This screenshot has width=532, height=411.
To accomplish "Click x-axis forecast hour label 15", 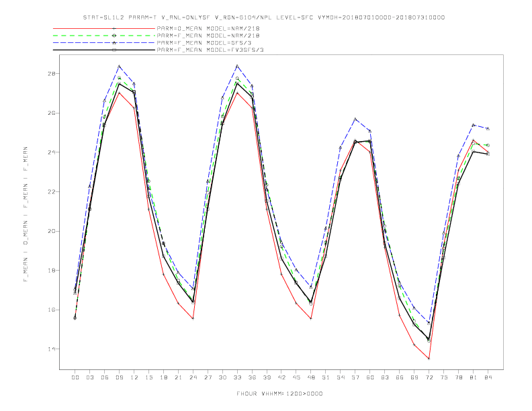I will (x=148, y=377).
